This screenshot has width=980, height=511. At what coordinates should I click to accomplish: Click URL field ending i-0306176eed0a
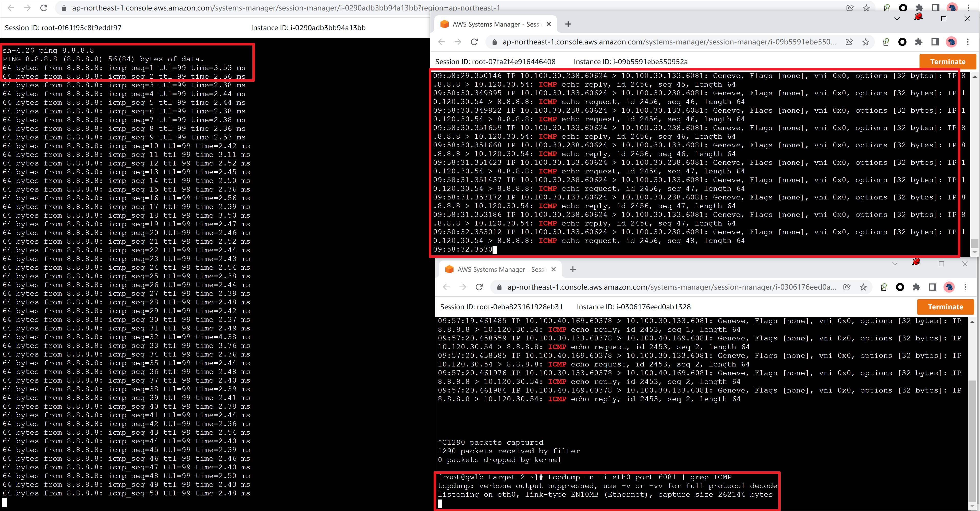(671, 287)
